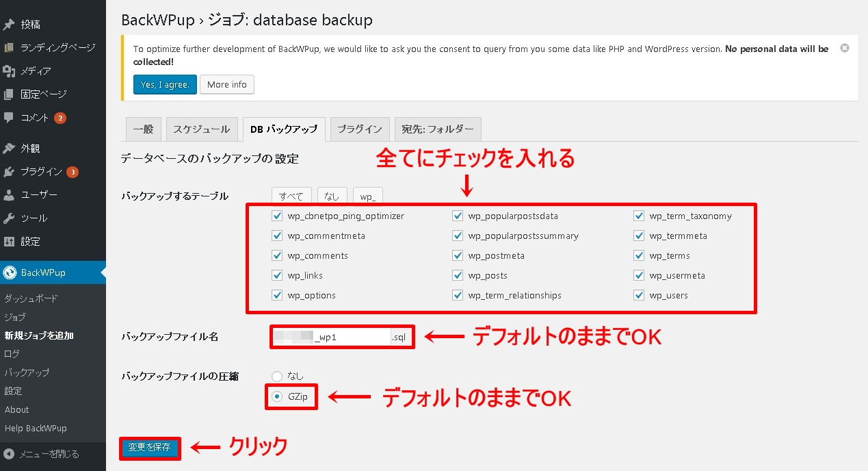Toggle the wp_comments checkbox
868x471 pixels.
[277, 255]
